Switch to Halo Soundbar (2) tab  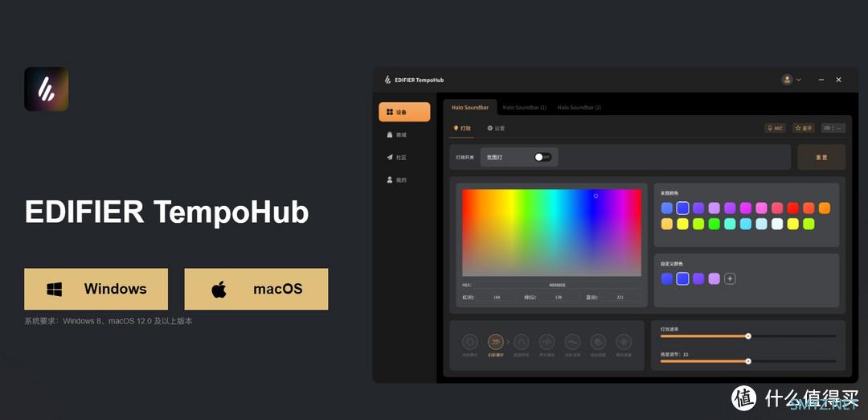click(x=579, y=108)
